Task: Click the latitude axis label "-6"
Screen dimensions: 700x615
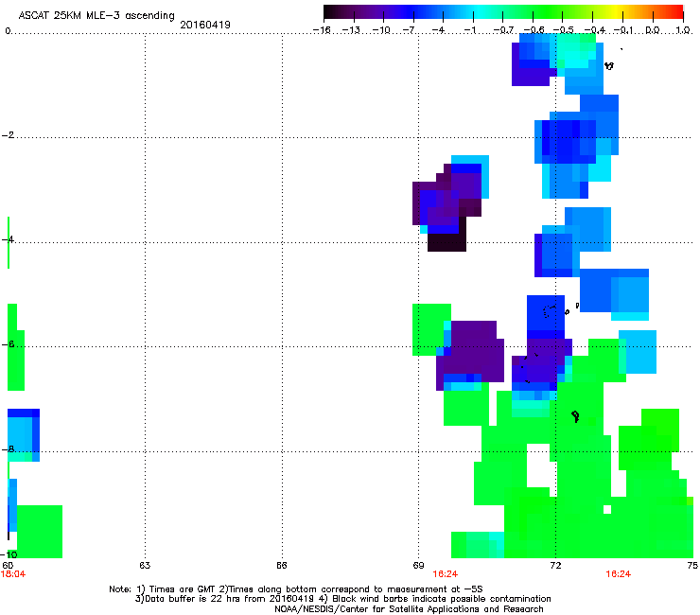Action: coord(8,344)
